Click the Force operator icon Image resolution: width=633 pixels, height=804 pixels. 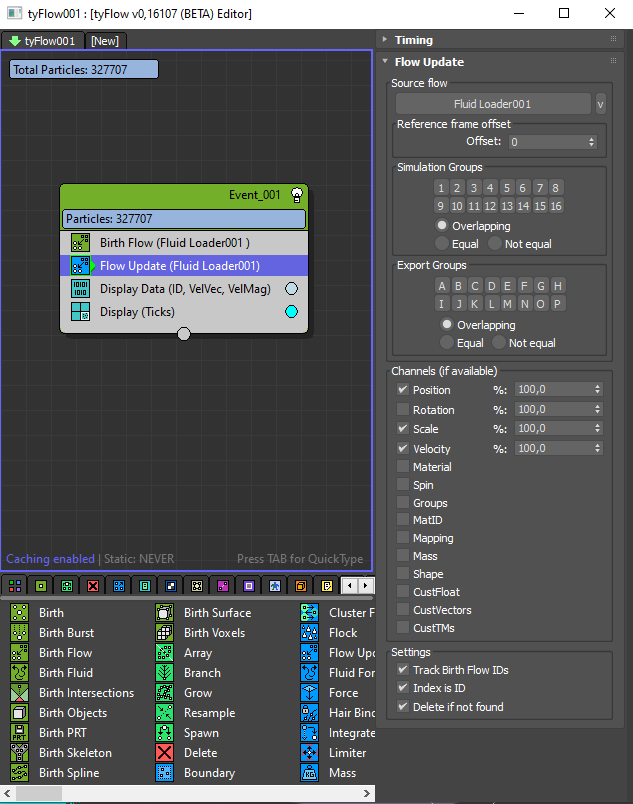point(310,693)
